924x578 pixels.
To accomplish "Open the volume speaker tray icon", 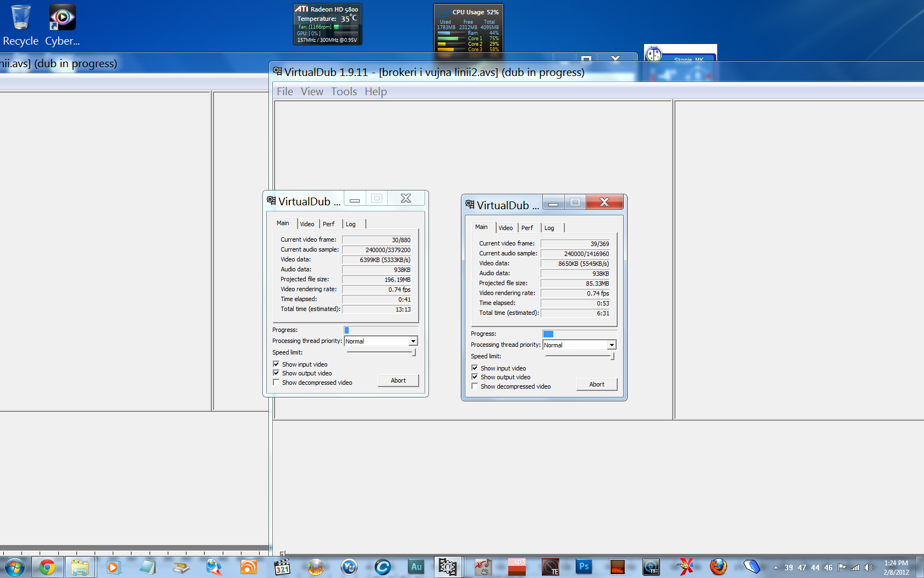I will 868,568.
